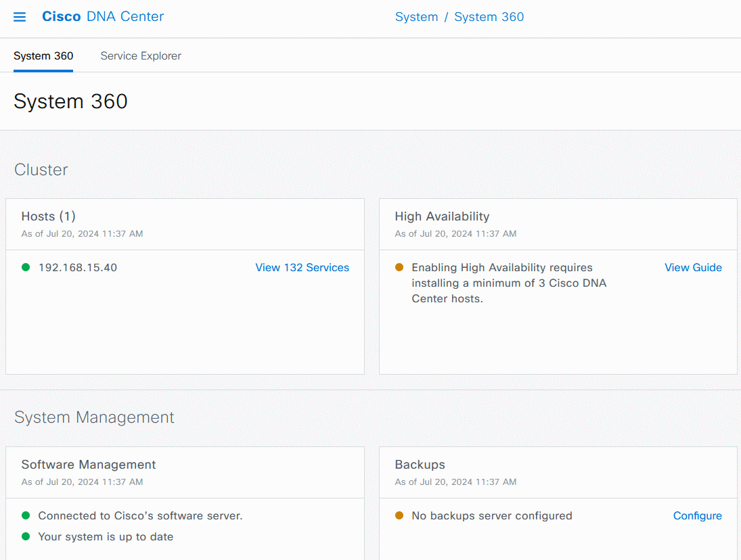Click the Enabling High Availability requirement message
The width and height of the screenshot is (741, 560).
click(x=509, y=283)
